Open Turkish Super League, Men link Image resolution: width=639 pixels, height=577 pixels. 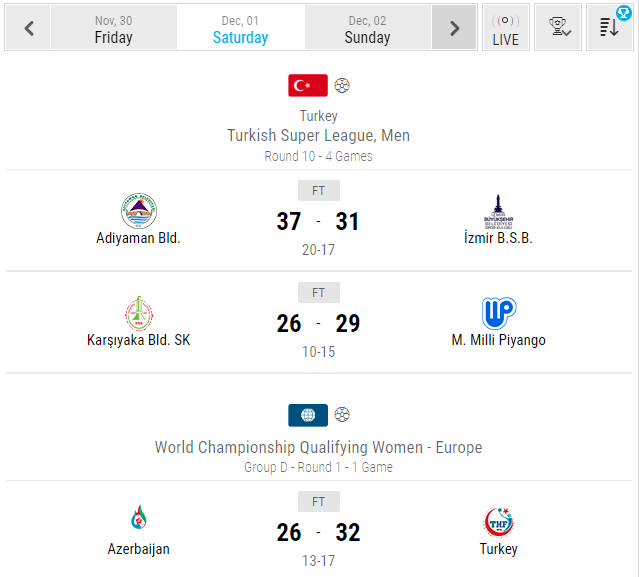(x=318, y=135)
